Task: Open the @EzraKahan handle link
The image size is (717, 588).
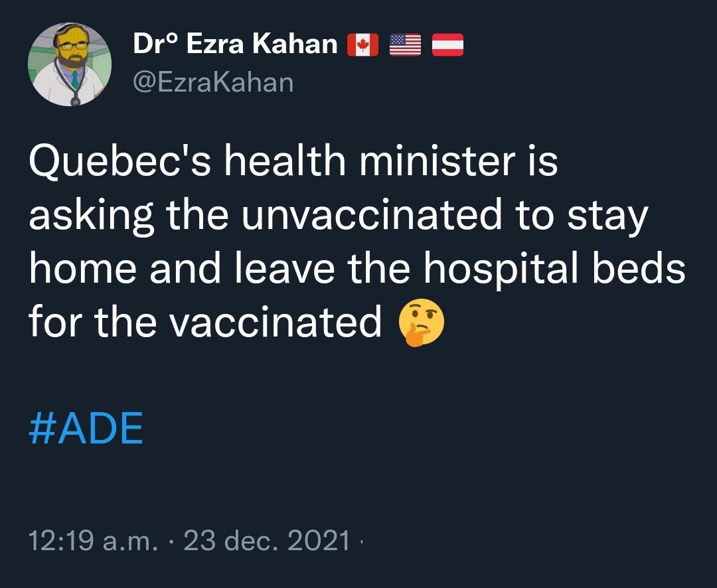Action: [x=212, y=82]
